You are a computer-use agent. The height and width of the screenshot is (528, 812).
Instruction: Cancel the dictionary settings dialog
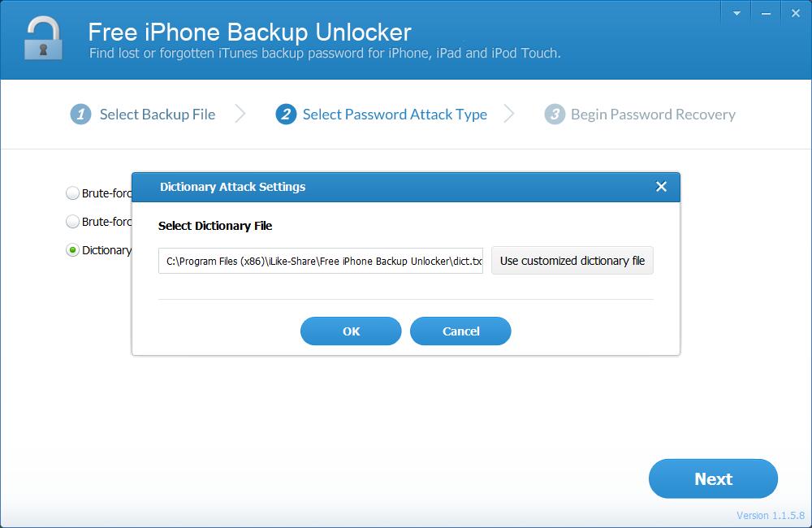[460, 331]
